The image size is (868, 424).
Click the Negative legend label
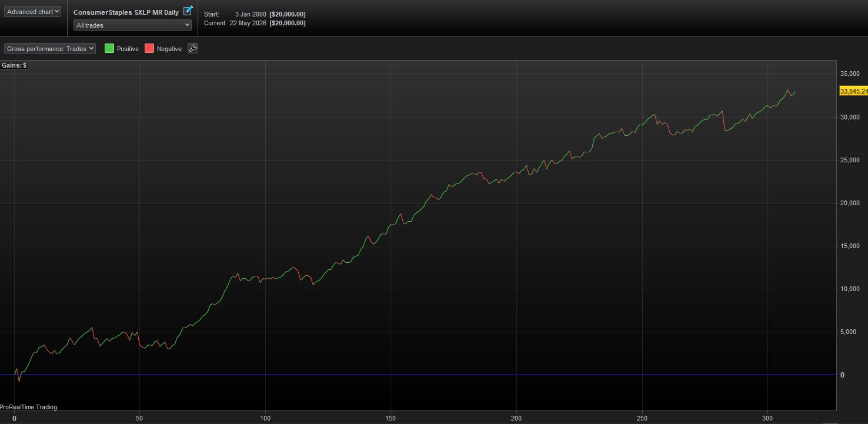pos(169,49)
